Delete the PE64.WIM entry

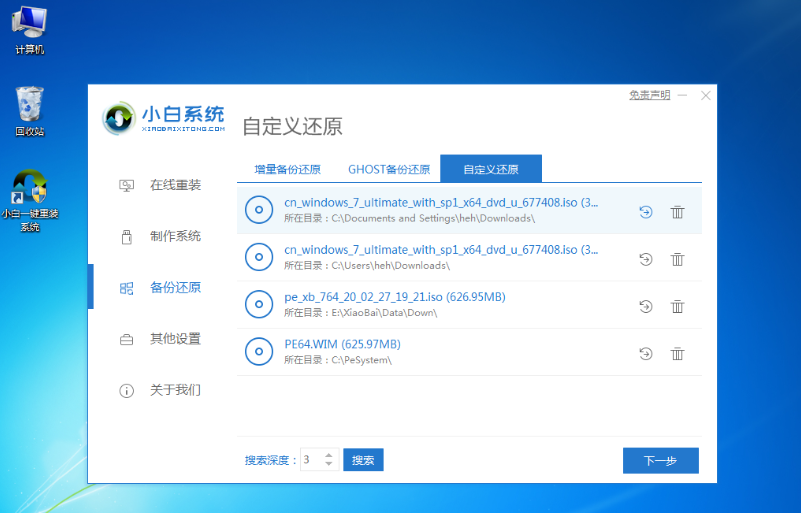pos(677,353)
